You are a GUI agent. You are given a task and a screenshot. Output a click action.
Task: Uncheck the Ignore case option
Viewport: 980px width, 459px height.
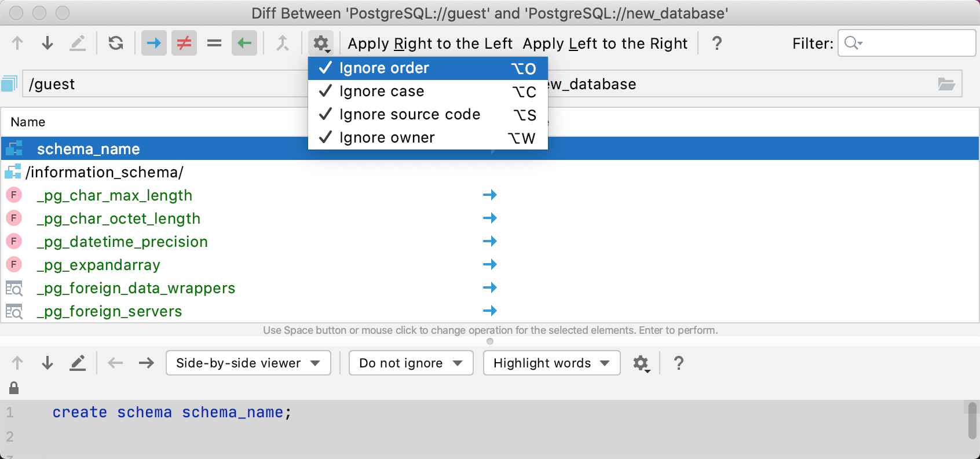tap(382, 91)
